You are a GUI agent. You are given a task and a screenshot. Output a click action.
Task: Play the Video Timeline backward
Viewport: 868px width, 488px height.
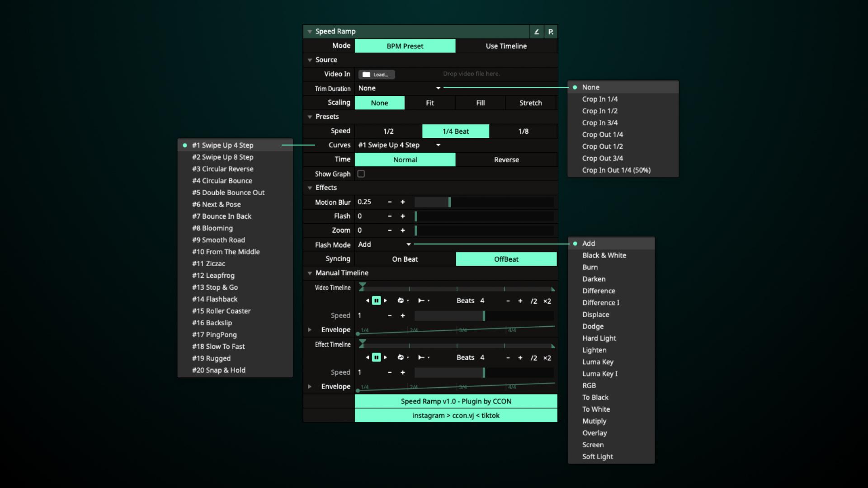(x=368, y=301)
